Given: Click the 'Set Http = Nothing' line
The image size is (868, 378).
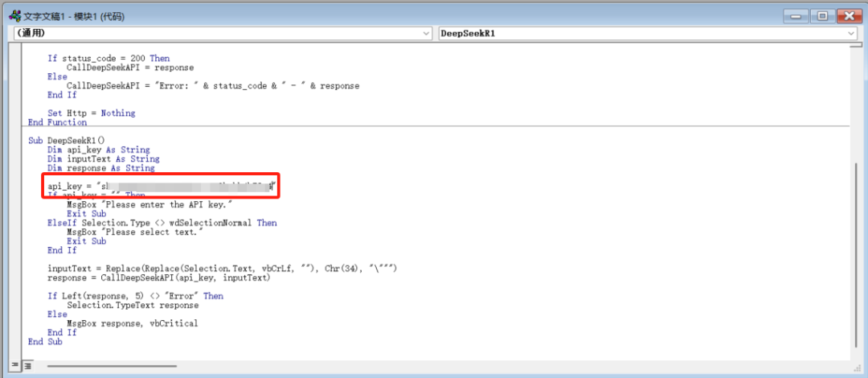Looking at the screenshot, I should click(x=92, y=113).
